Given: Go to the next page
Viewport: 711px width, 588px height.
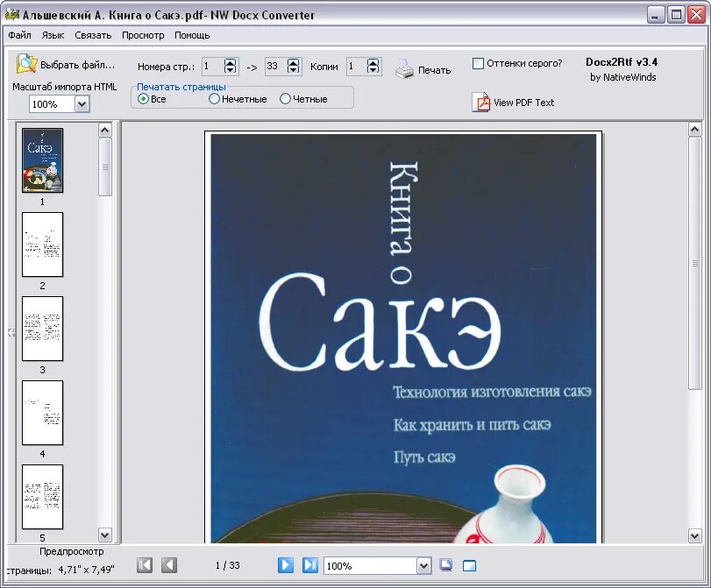Looking at the screenshot, I should [286, 565].
